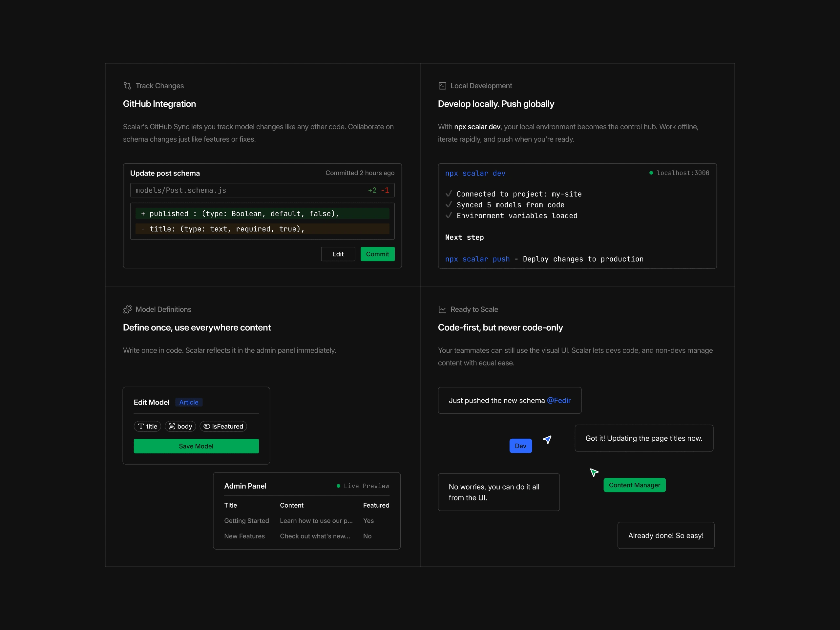Click the green Live Preview status dot
The height and width of the screenshot is (630, 840).
[338, 486]
